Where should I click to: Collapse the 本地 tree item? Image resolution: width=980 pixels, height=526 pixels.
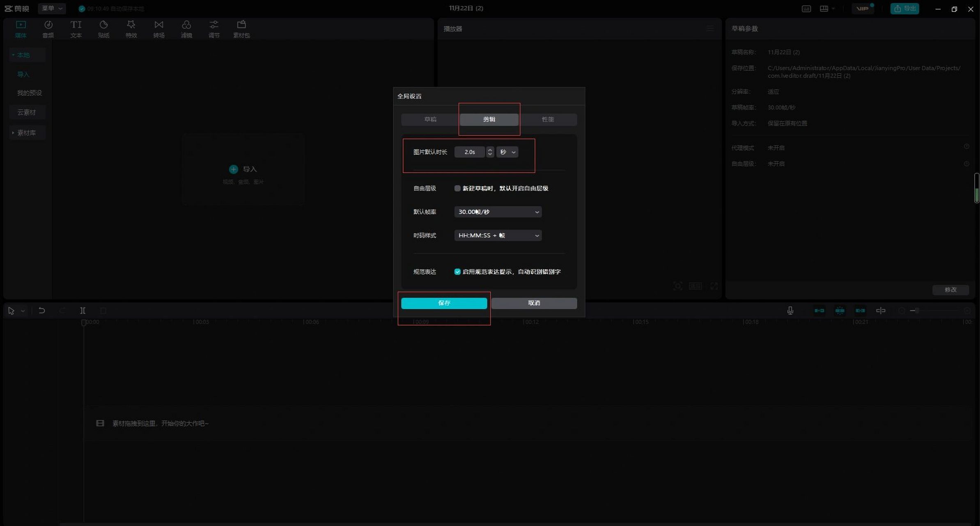27,55
